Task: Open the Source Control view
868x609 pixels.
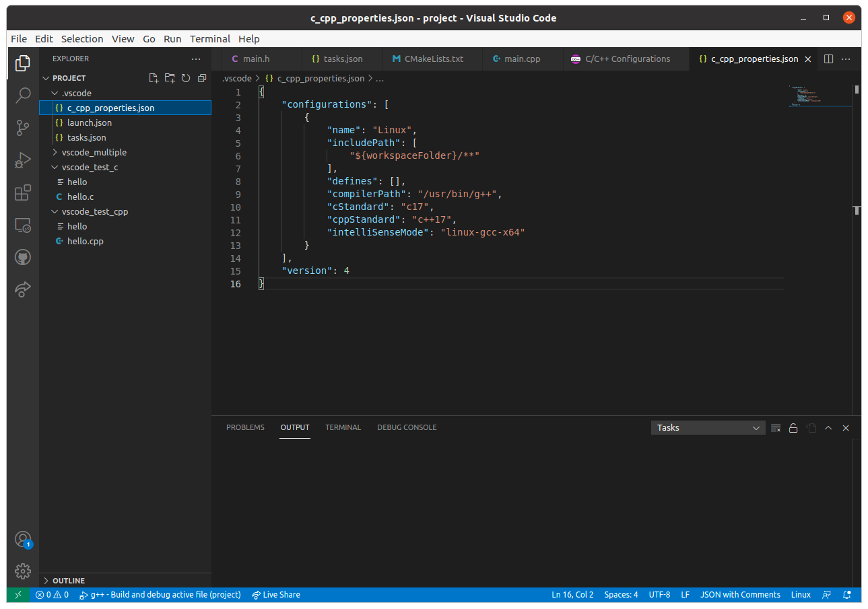Action: pyautogui.click(x=23, y=127)
